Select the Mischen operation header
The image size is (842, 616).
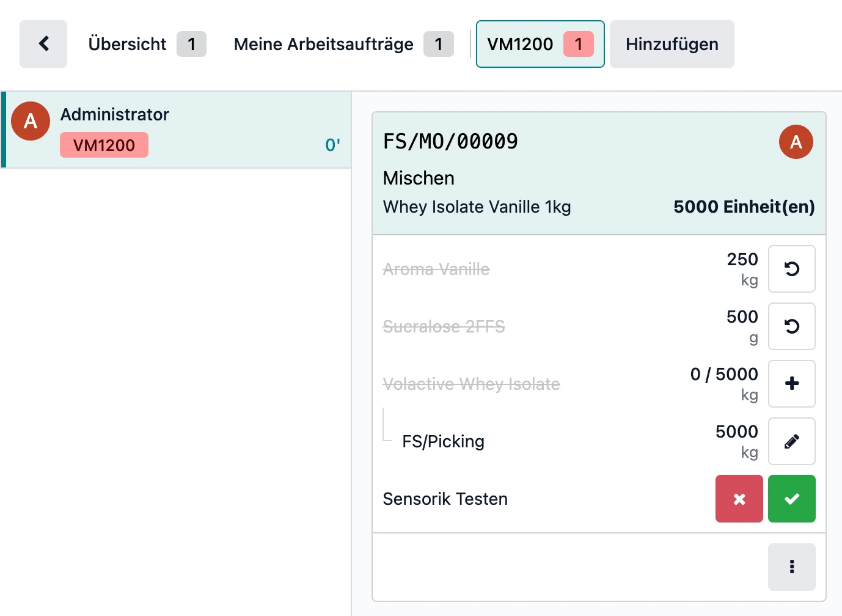(x=419, y=178)
